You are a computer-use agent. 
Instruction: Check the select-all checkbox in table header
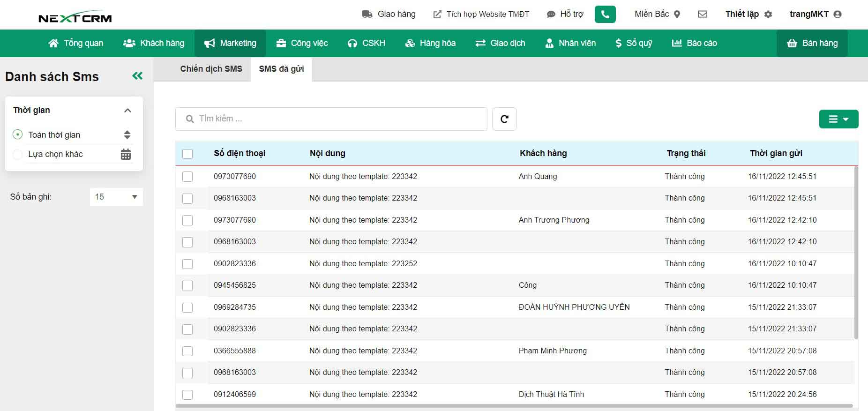(187, 154)
